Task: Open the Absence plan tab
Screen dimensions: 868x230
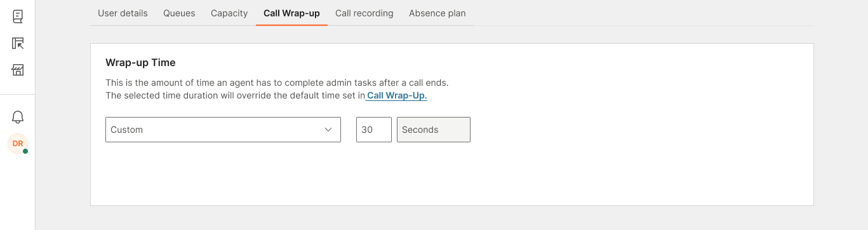Action: [x=437, y=13]
